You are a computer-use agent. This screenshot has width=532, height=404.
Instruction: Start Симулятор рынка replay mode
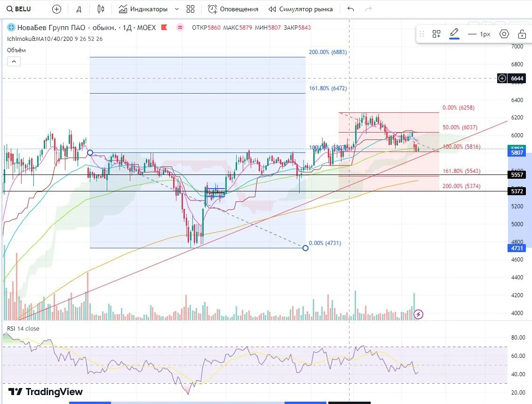[x=301, y=9]
